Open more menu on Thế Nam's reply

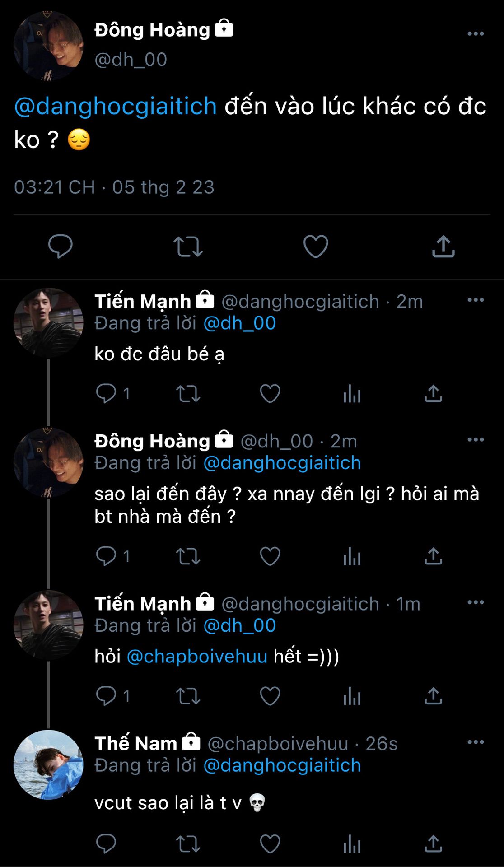coord(475,742)
